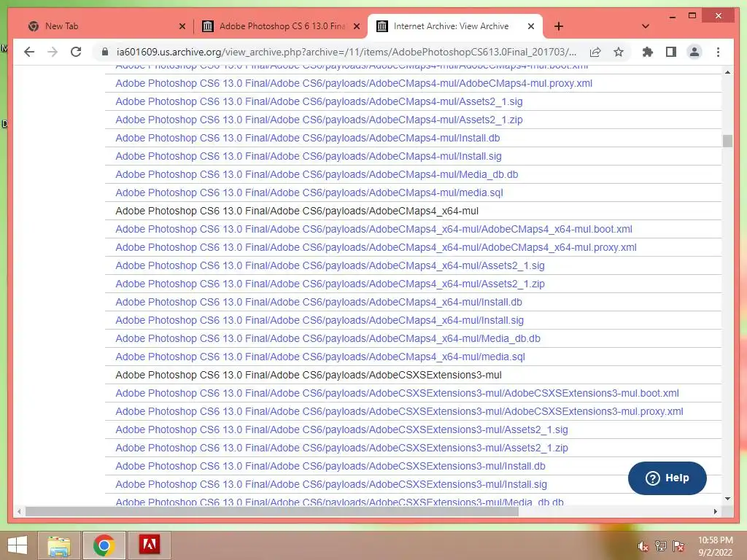The width and height of the screenshot is (747, 560).
Task: Reload the Internet Archive page
Action: coord(76,52)
